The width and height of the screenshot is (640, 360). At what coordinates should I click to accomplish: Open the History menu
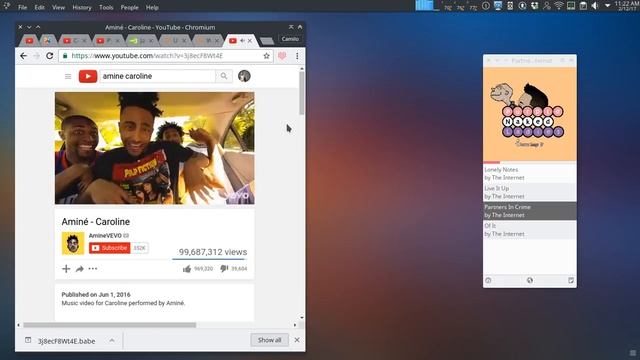82,7
